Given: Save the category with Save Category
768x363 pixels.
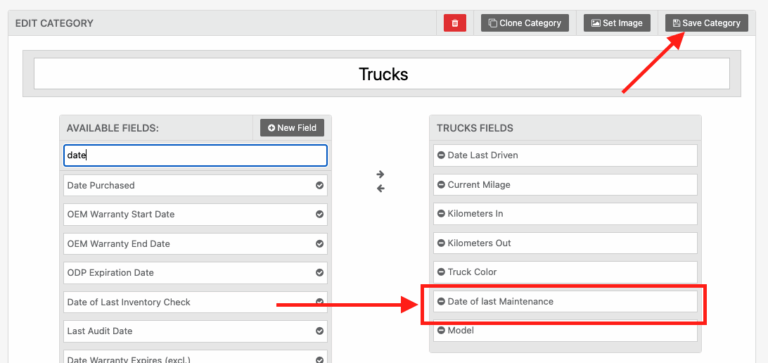Looking at the screenshot, I should click(706, 23).
